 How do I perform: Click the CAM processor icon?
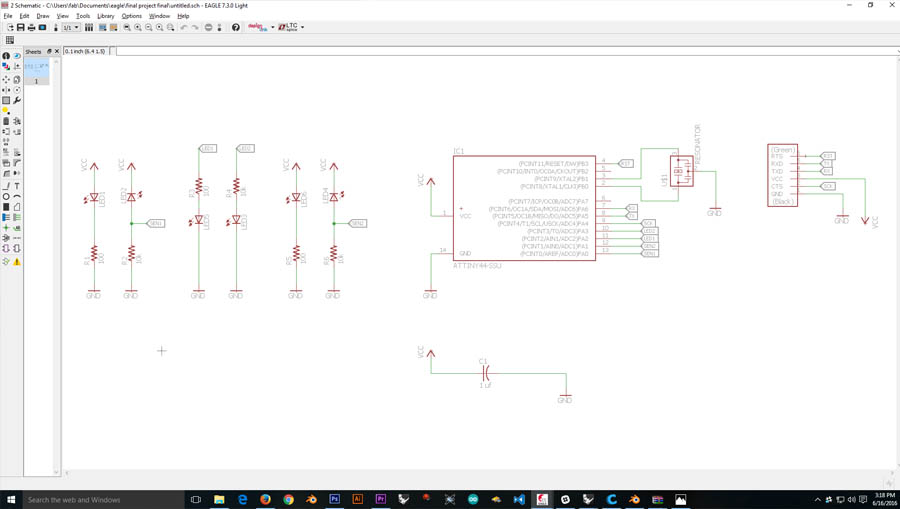pos(42,27)
